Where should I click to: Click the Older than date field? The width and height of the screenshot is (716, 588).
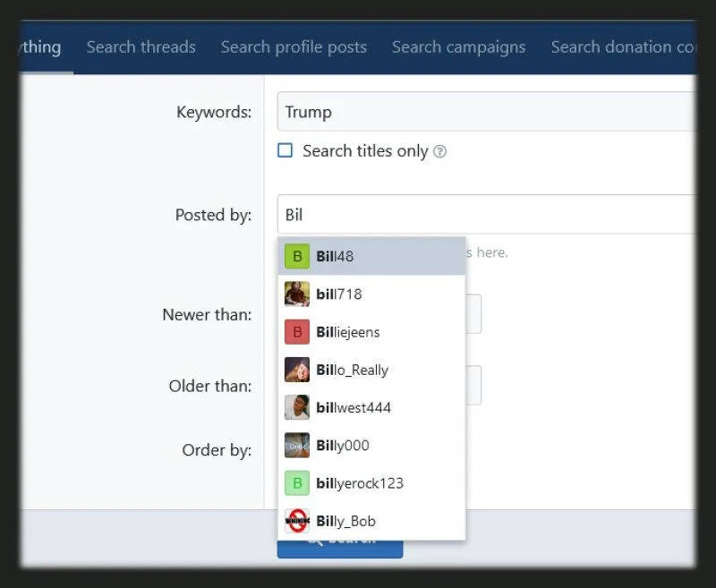tap(473, 386)
